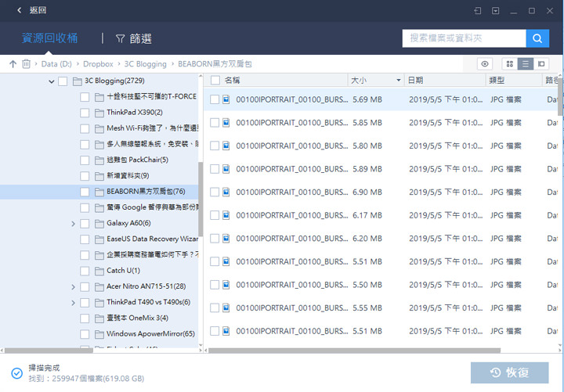Image resolution: width=564 pixels, height=392 pixels.
Task: Tick the select-all checkbox in header row
Action: tap(215, 81)
